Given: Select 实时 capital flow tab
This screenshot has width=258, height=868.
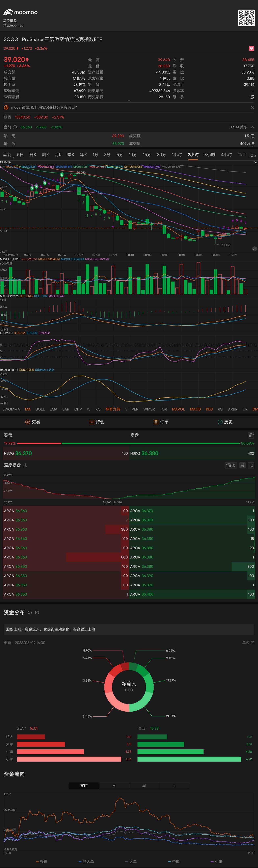Looking at the screenshot, I should click(x=84, y=785).
